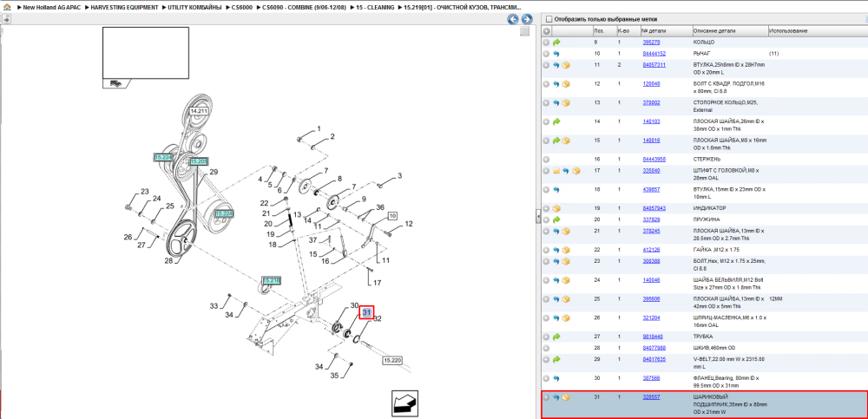This screenshot has height=419, width=868.
Task: Toggle selection circle for row 31 bearing
Action: tap(546, 397)
